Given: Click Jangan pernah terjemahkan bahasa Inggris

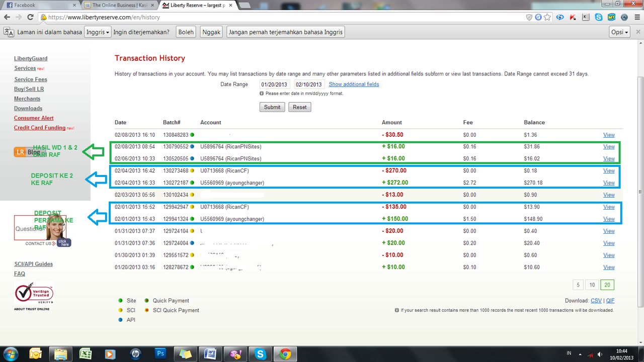Looking at the screenshot, I should [x=286, y=32].
